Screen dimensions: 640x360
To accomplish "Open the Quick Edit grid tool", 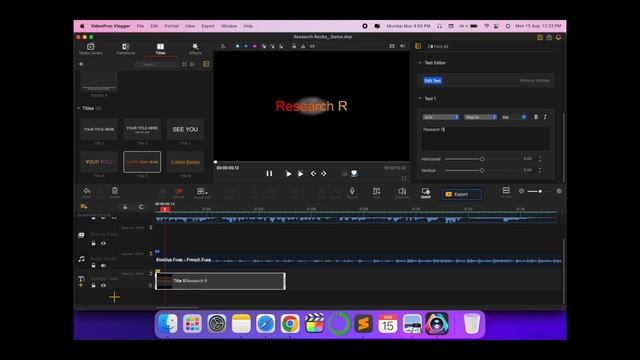I will pos(202,191).
